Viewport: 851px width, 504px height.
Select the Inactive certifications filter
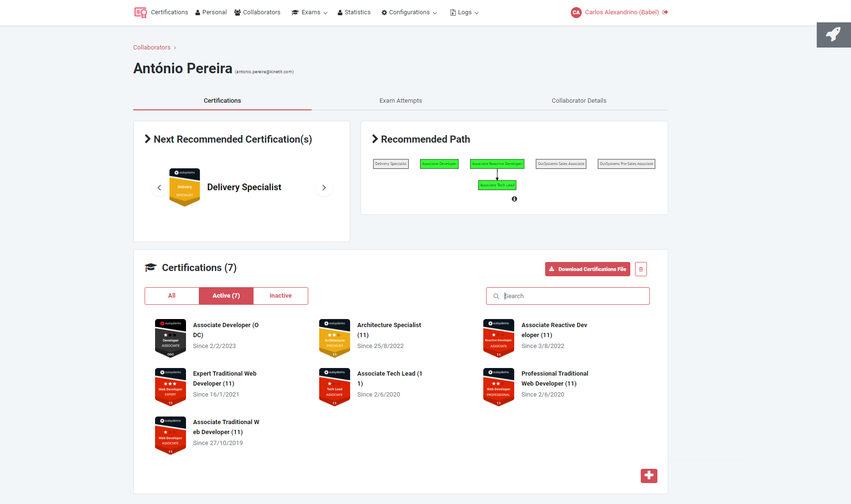tap(281, 296)
